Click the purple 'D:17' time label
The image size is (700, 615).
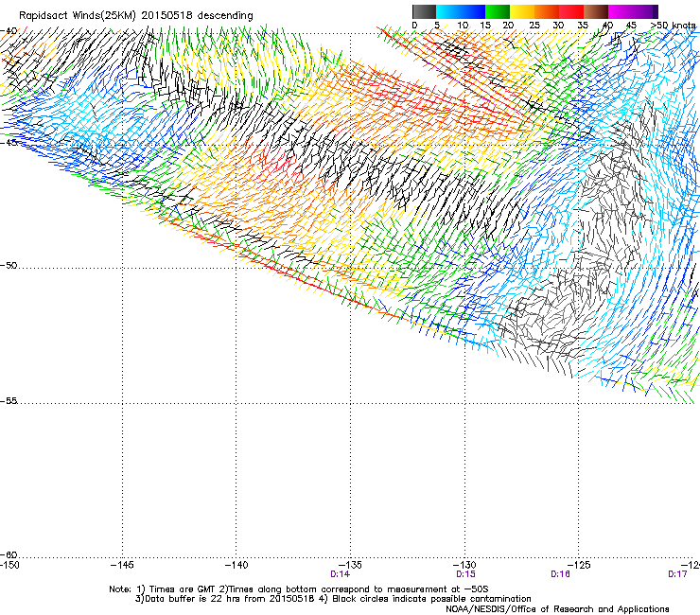(x=677, y=574)
